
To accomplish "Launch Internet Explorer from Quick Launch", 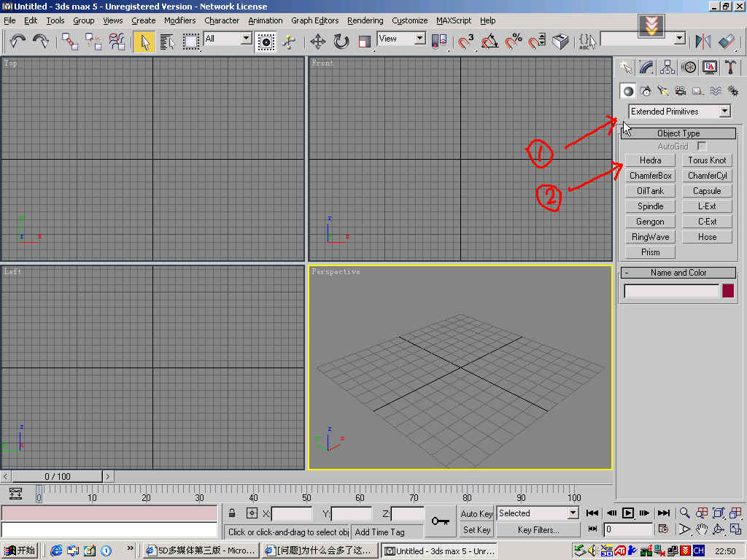I will click(56, 551).
